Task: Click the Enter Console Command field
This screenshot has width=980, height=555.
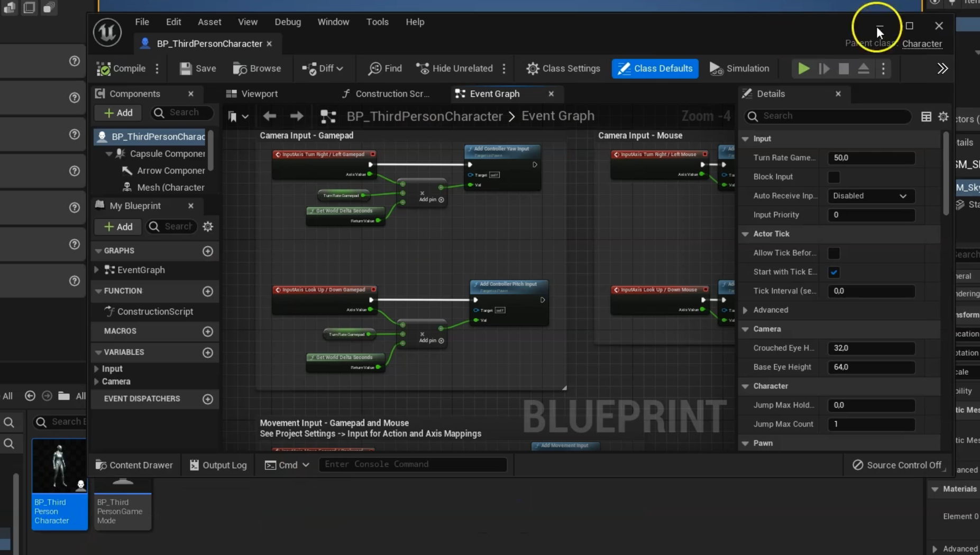Action: tap(413, 465)
